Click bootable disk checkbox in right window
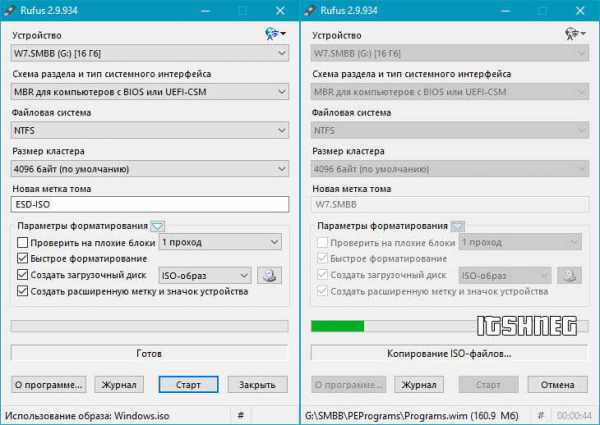This screenshot has width=600, height=425. 323,275
